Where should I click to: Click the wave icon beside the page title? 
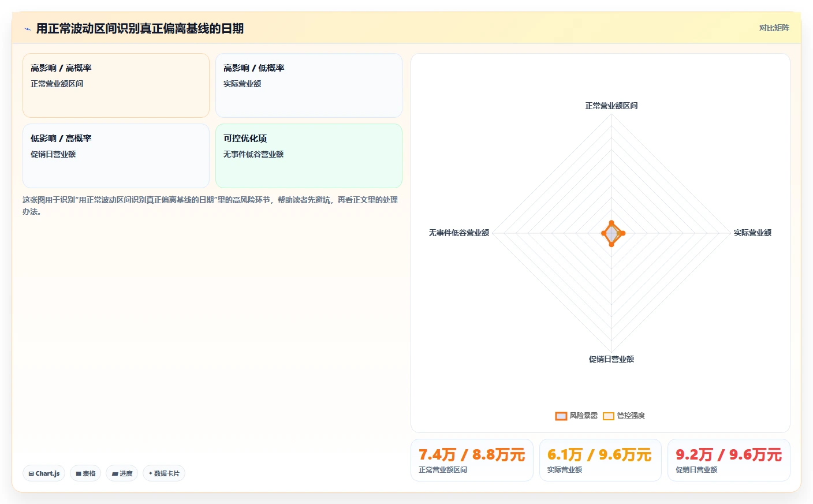(x=27, y=29)
